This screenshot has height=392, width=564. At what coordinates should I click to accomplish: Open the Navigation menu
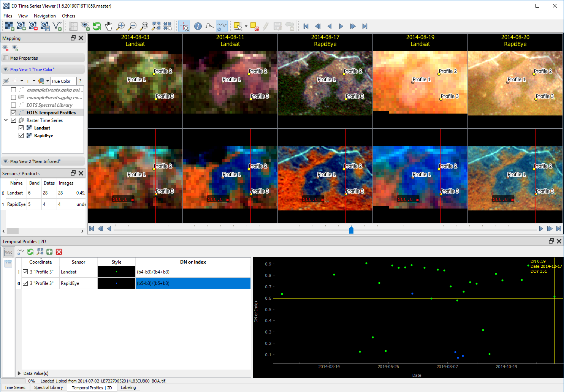(44, 16)
